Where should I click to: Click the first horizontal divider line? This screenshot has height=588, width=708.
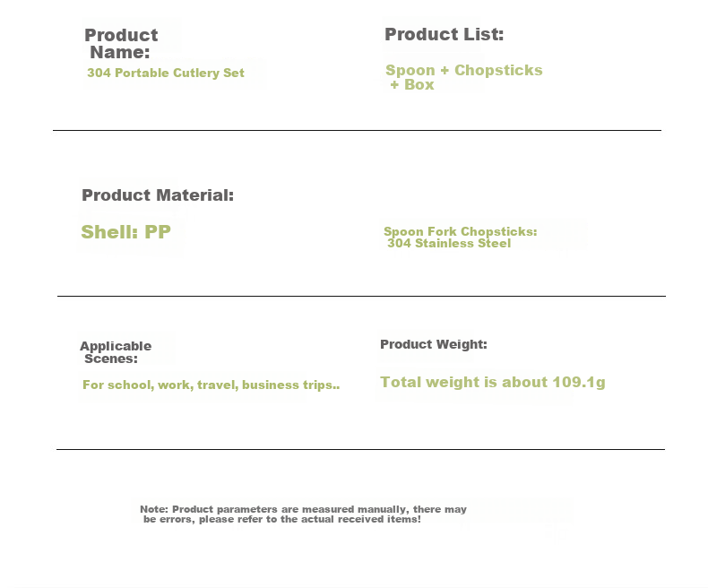[x=358, y=130]
